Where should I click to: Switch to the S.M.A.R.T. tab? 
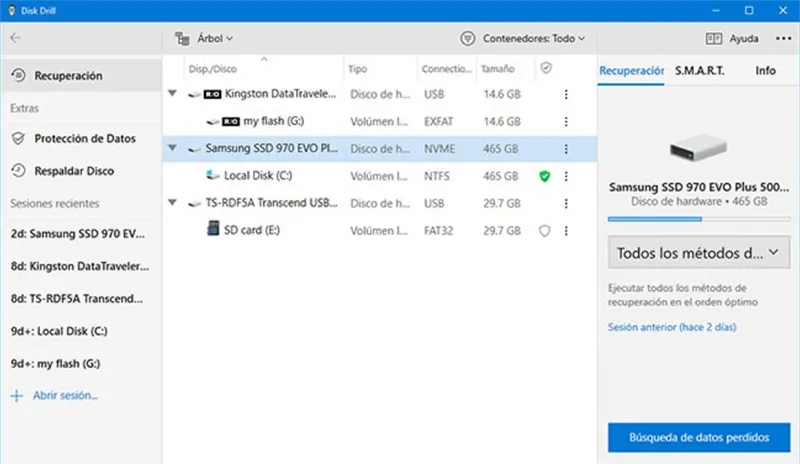pos(699,70)
